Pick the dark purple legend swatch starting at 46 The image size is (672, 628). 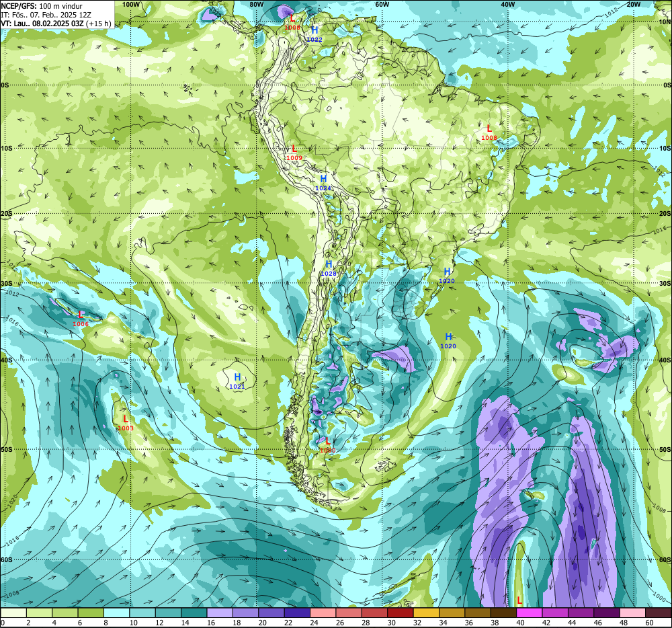pos(606,613)
